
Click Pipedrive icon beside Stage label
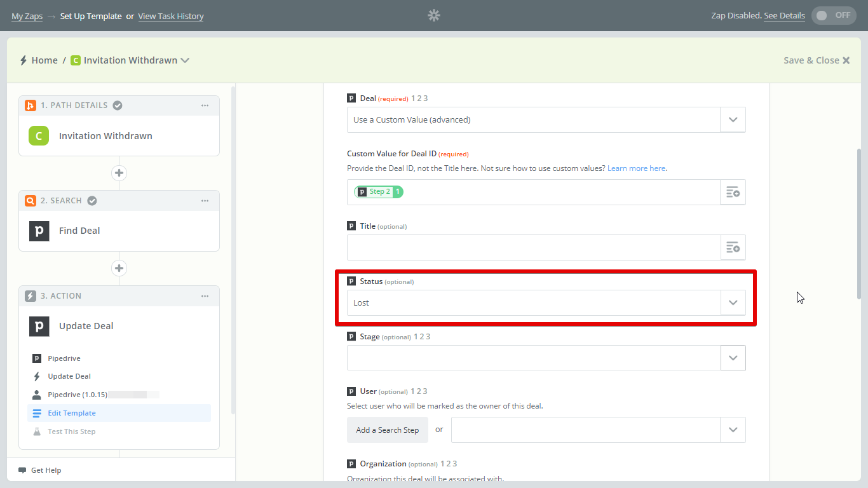point(351,337)
